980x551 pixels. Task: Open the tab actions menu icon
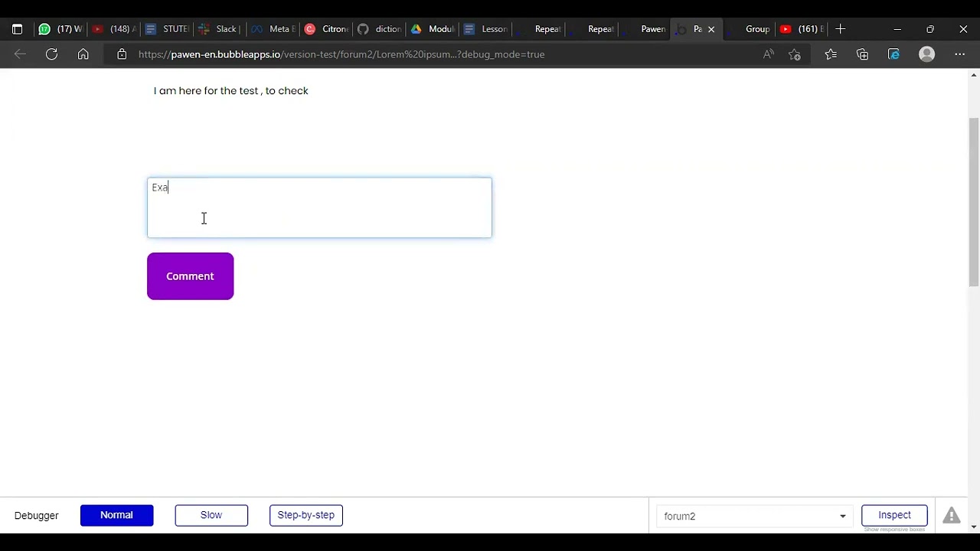click(x=17, y=29)
